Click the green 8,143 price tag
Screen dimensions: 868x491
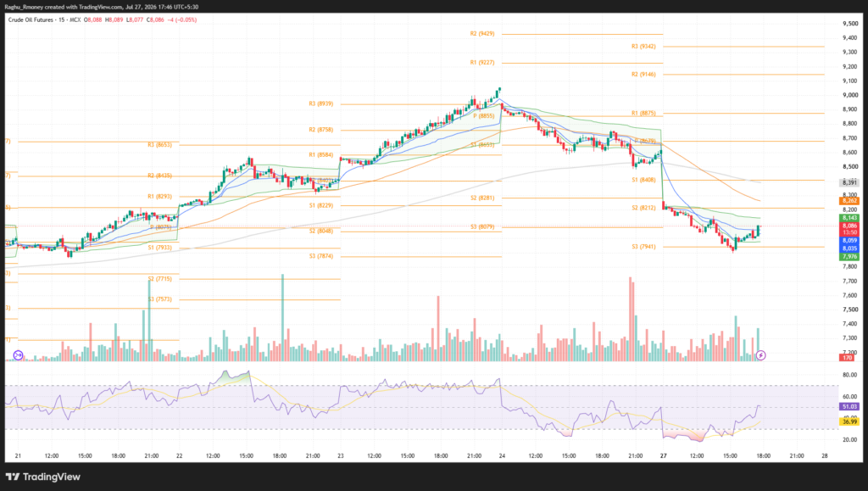(x=849, y=218)
